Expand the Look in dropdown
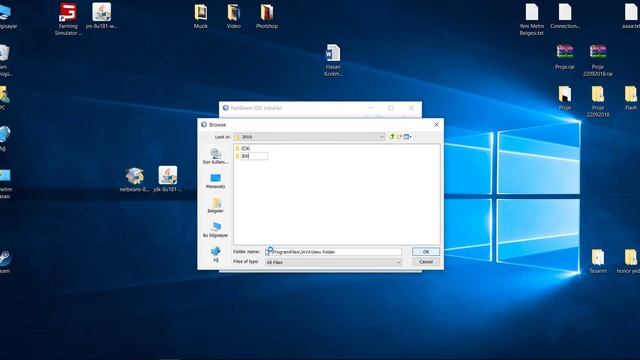640x360 pixels. coord(382,137)
